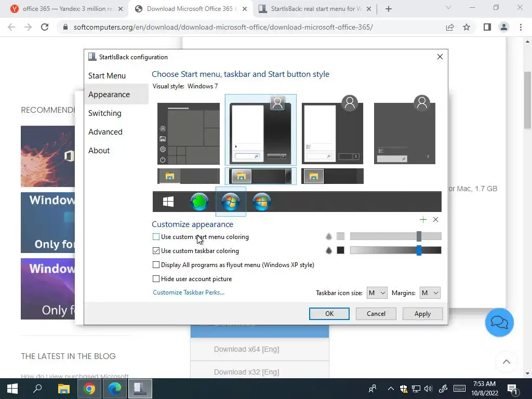
Task: Open the Advanced section
Action: 105,131
